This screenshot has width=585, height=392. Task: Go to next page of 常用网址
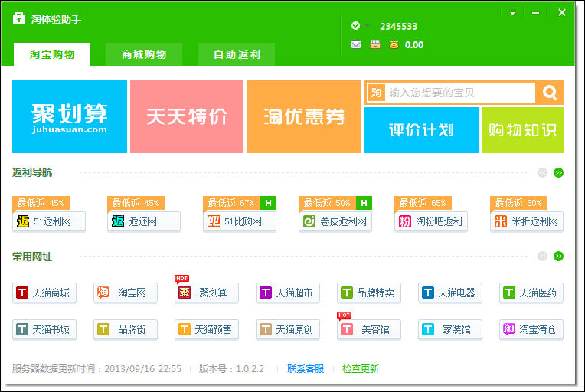[x=558, y=256]
